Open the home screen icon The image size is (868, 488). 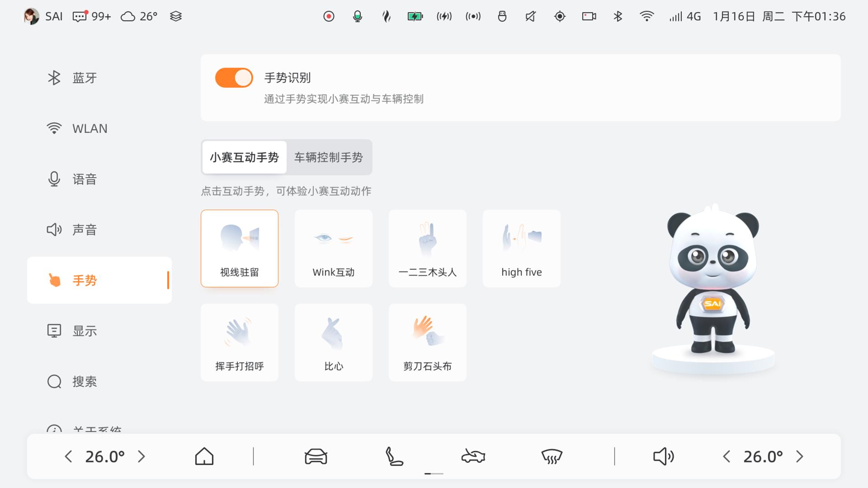[204, 456]
